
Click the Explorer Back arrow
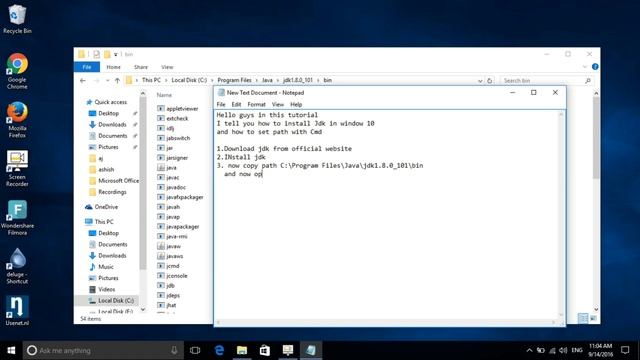(x=83, y=80)
